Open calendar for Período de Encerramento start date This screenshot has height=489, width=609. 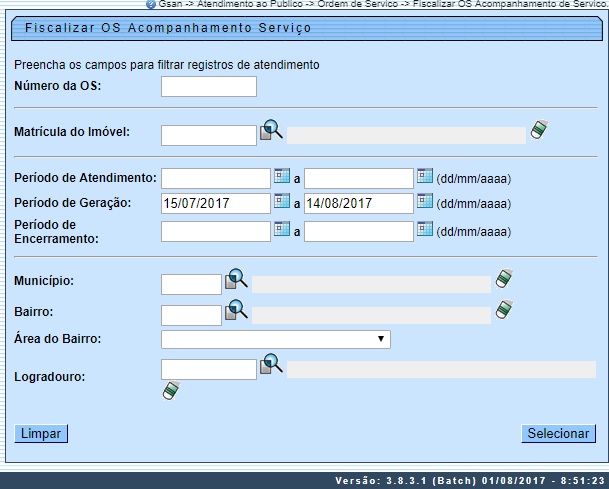(282, 229)
